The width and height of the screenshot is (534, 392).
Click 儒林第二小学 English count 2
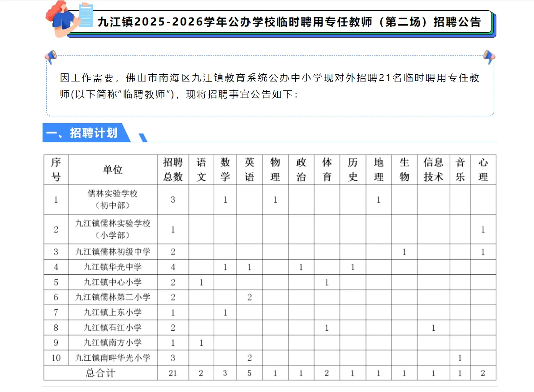pyautogui.click(x=250, y=297)
